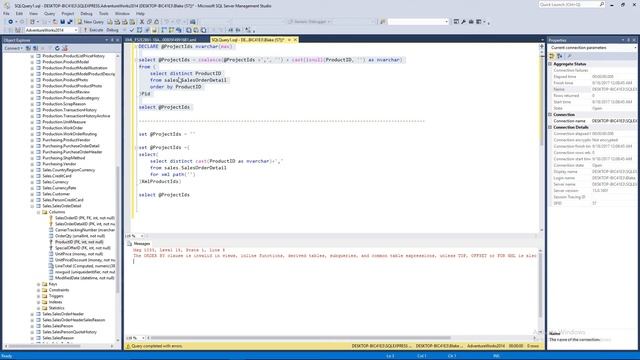Expand the Sales.Customer table node
The image size is (640, 360).
coord(32,194)
